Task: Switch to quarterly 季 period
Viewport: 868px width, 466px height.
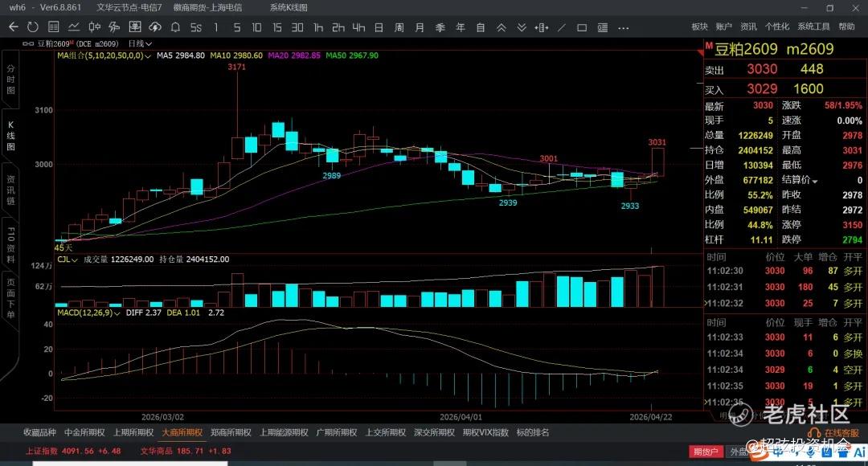Action: (440, 27)
